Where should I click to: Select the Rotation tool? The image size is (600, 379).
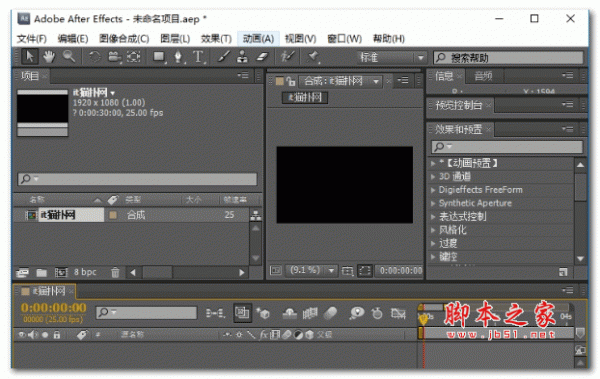[95, 57]
